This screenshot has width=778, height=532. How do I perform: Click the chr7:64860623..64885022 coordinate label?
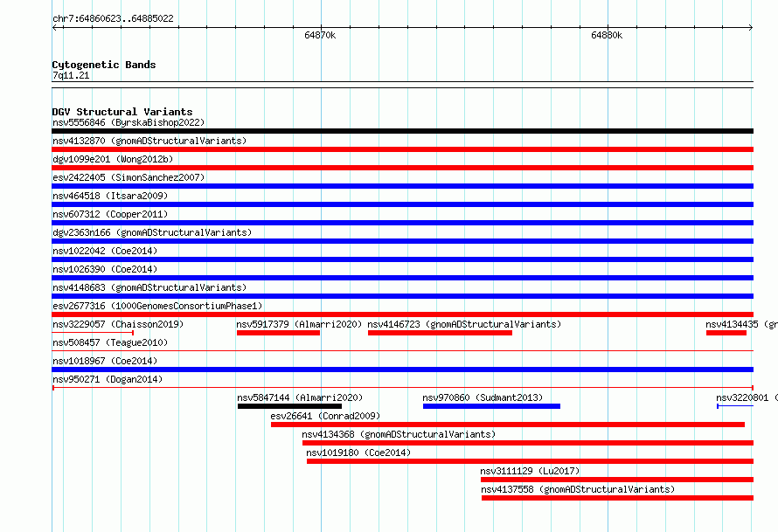pyautogui.click(x=113, y=18)
